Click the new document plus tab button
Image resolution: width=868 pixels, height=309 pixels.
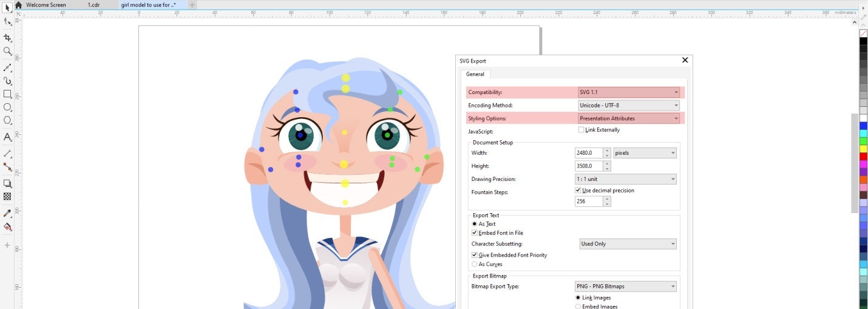(192, 5)
